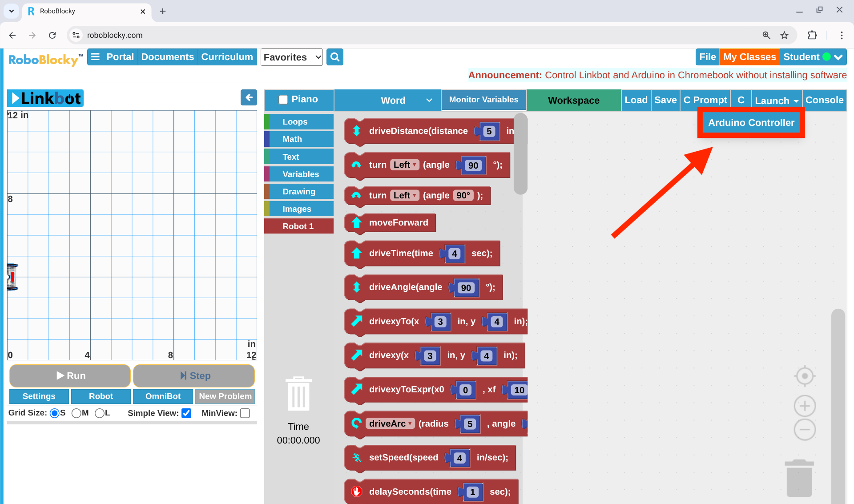The width and height of the screenshot is (854, 504).
Task: Change turn direction using the Left dropdown
Action: point(404,165)
